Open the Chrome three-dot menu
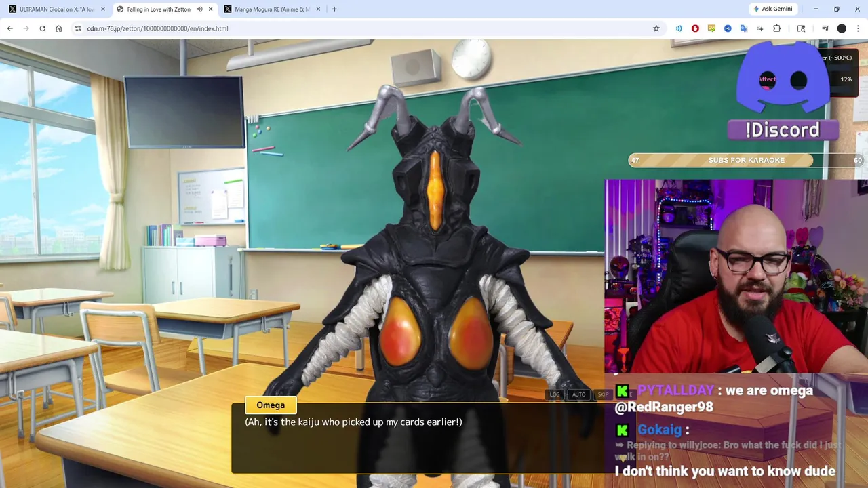 [858, 28]
